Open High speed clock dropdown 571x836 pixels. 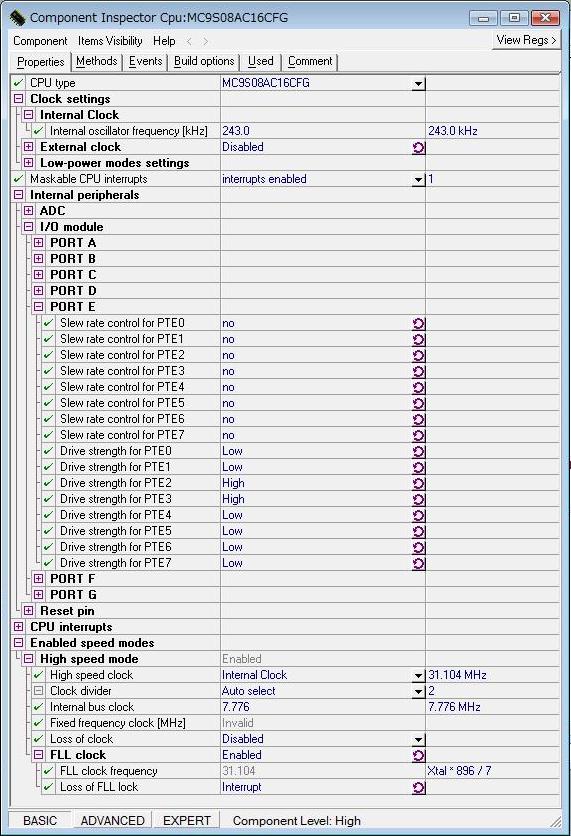click(419, 676)
